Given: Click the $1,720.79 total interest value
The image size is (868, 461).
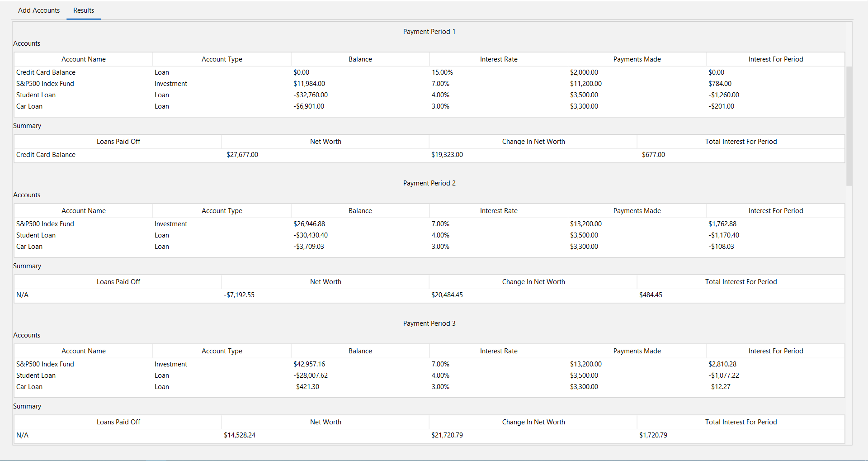Looking at the screenshot, I should (x=653, y=435).
